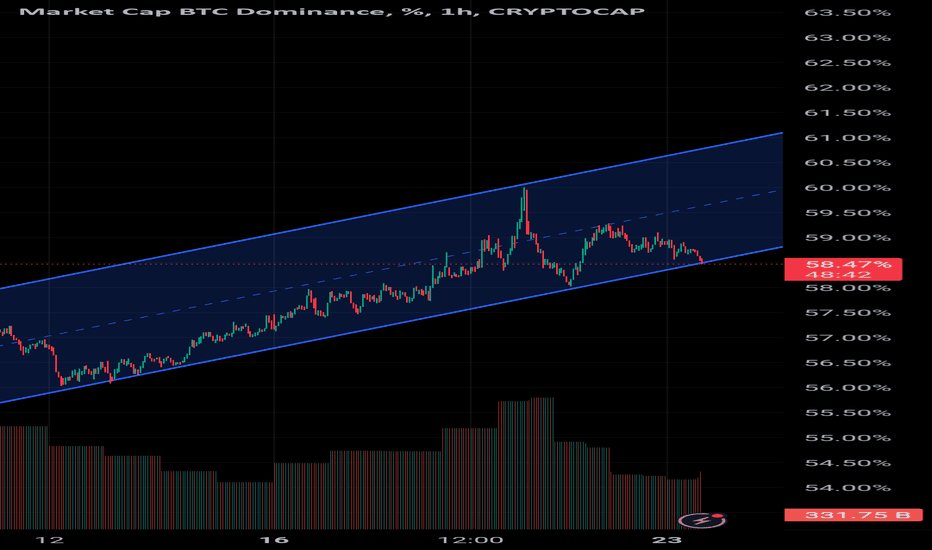Click the 61.00% price axis label
Image resolution: width=932 pixels, height=550 pixels.
(x=848, y=138)
